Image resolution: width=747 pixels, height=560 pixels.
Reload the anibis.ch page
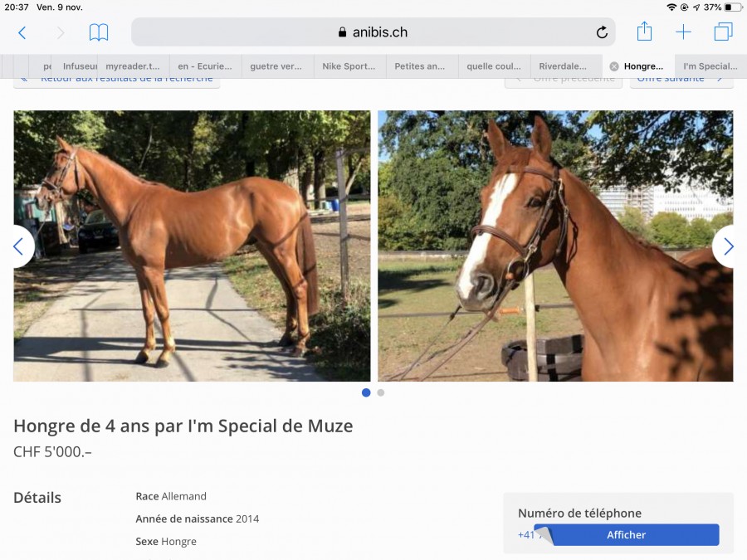(602, 32)
